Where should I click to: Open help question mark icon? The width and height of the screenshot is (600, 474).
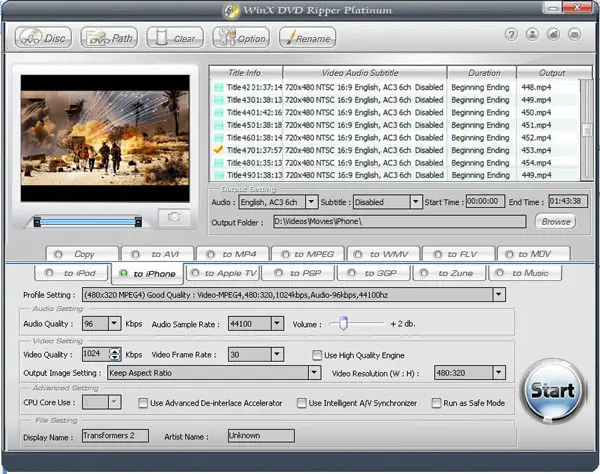pos(511,34)
